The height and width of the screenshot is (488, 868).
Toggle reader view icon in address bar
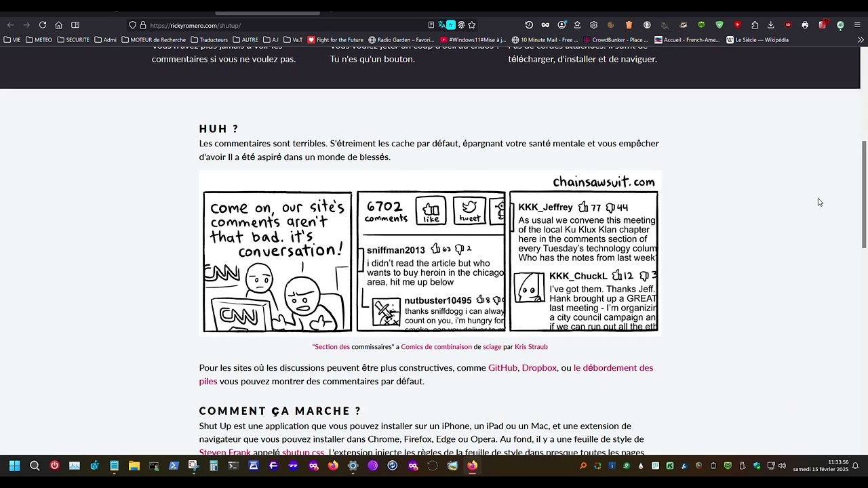click(x=431, y=25)
